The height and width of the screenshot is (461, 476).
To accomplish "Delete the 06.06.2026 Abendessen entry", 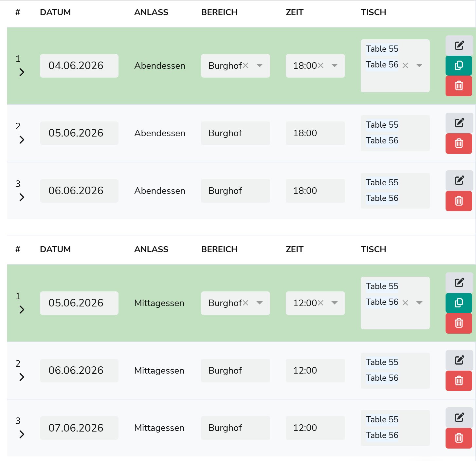I will pos(459,201).
